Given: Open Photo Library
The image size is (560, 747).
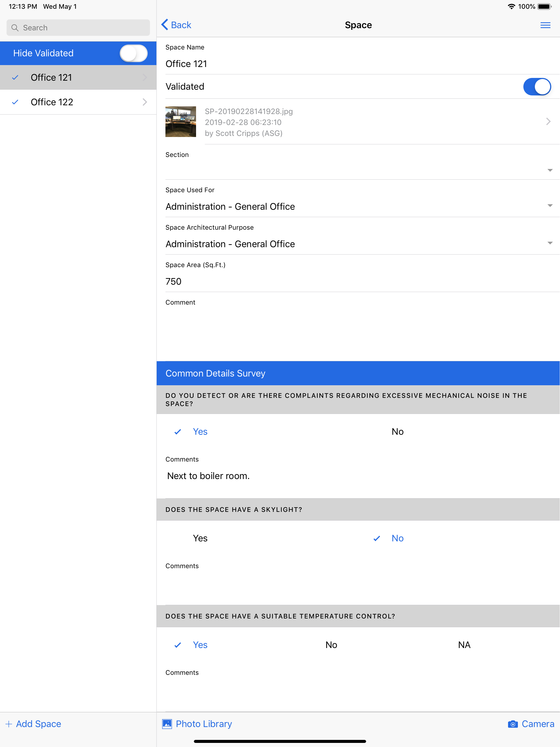Looking at the screenshot, I should tap(197, 724).
